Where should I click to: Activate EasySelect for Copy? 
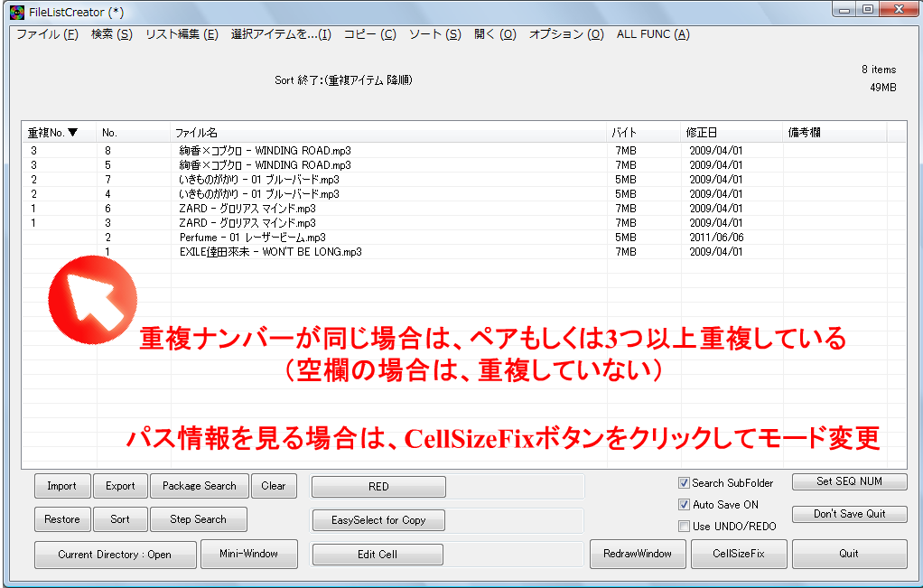pos(378,519)
